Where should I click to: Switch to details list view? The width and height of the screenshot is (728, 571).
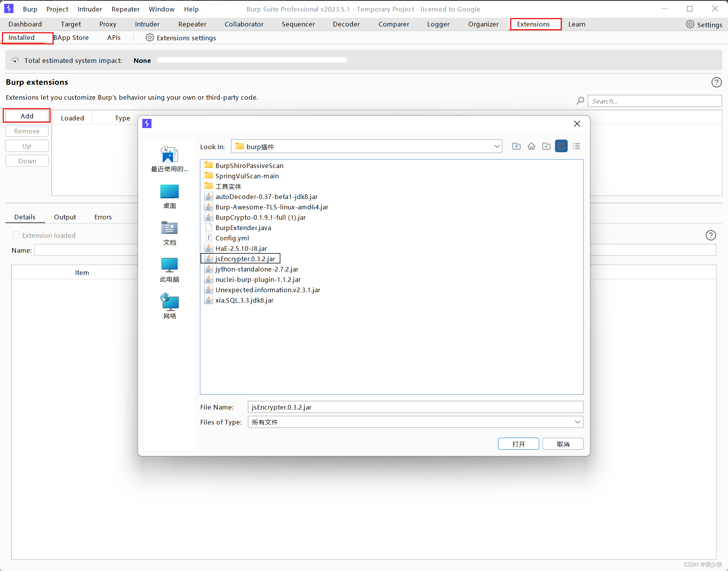[576, 146]
